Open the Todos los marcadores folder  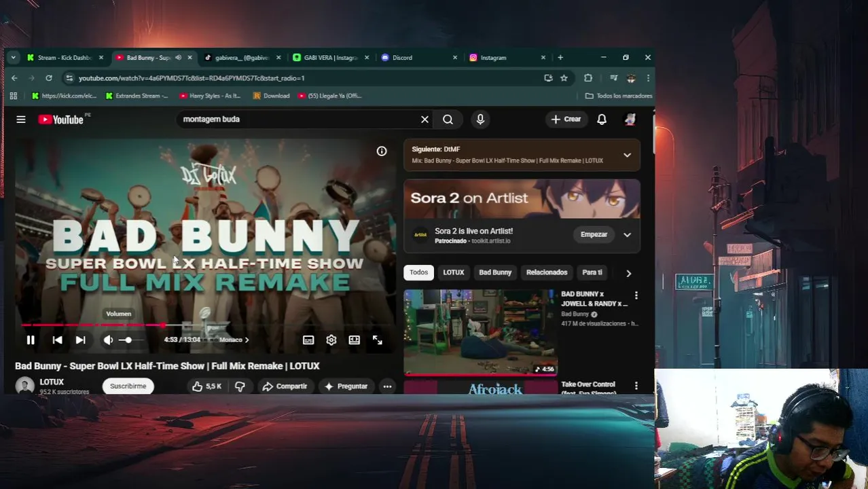[619, 96]
